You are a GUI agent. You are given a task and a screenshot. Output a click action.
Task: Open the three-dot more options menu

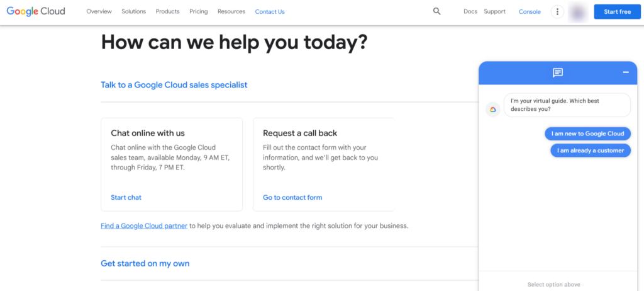pyautogui.click(x=557, y=12)
